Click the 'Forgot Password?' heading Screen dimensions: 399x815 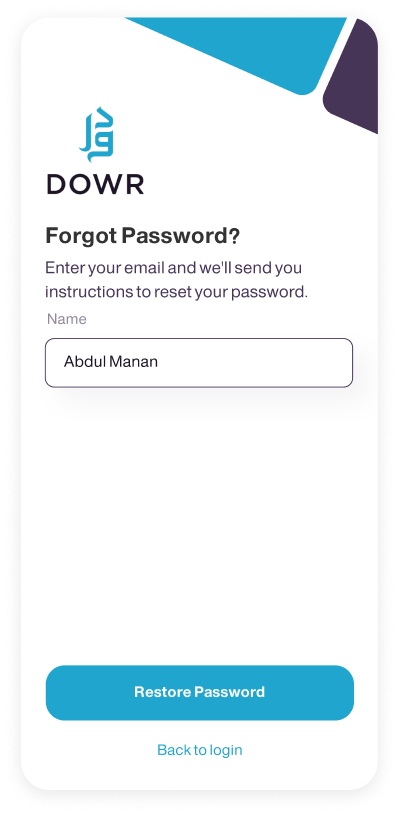[143, 236]
